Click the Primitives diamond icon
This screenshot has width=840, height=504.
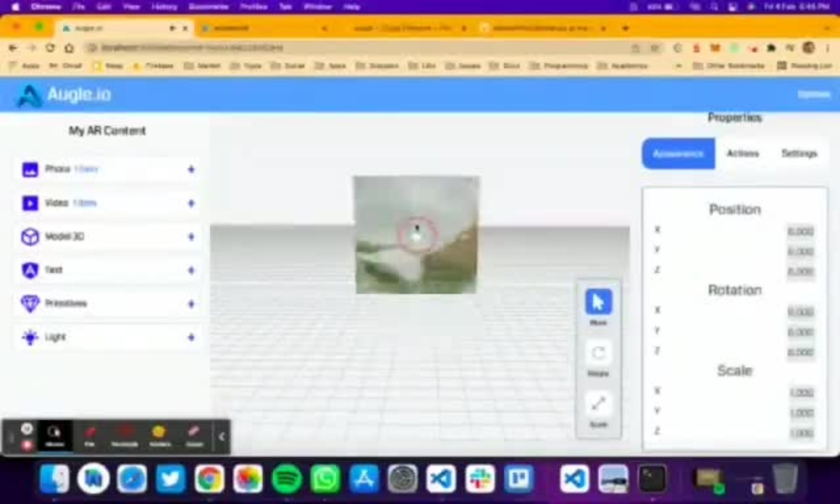pyautogui.click(x=30, y=304)
